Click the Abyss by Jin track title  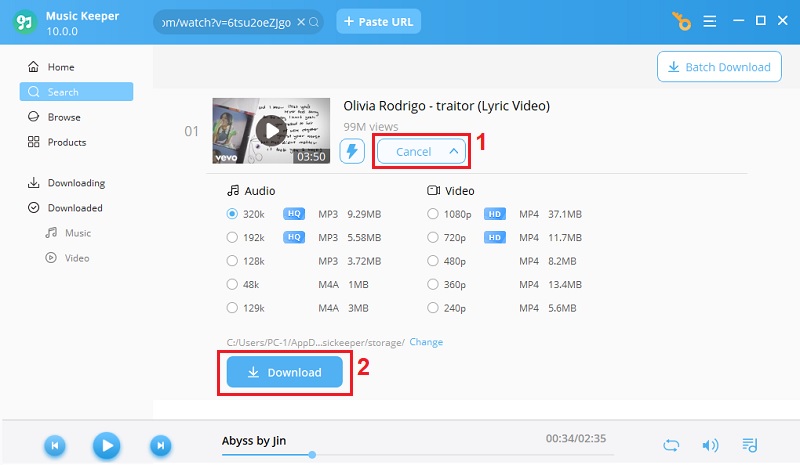tap(254, 440)
